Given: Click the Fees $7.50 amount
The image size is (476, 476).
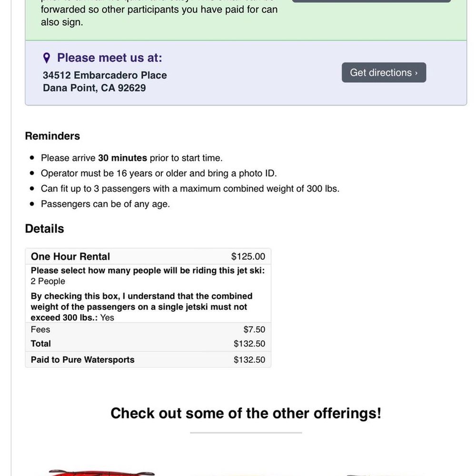Looking at the screenshot, I should pos(254,329).
